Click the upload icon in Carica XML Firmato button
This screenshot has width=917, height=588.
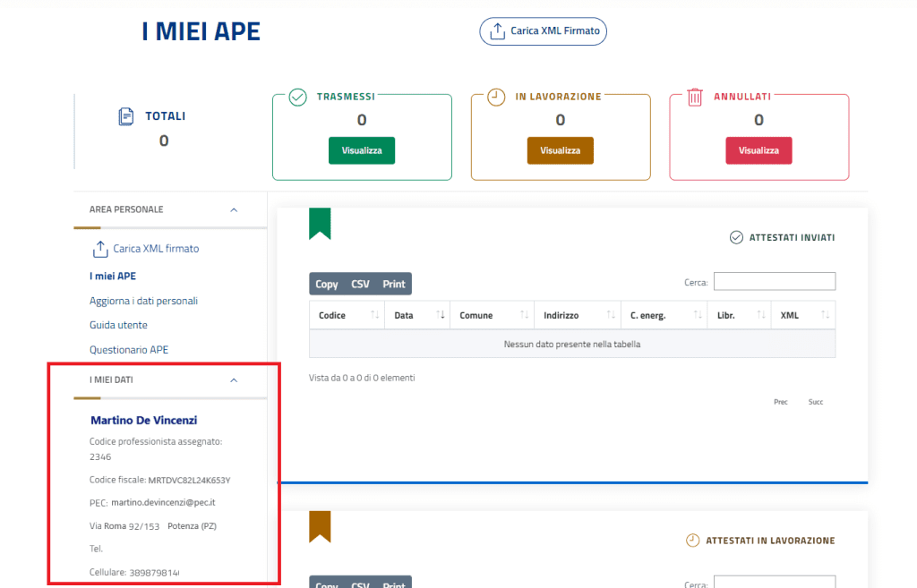pos(497,31)
